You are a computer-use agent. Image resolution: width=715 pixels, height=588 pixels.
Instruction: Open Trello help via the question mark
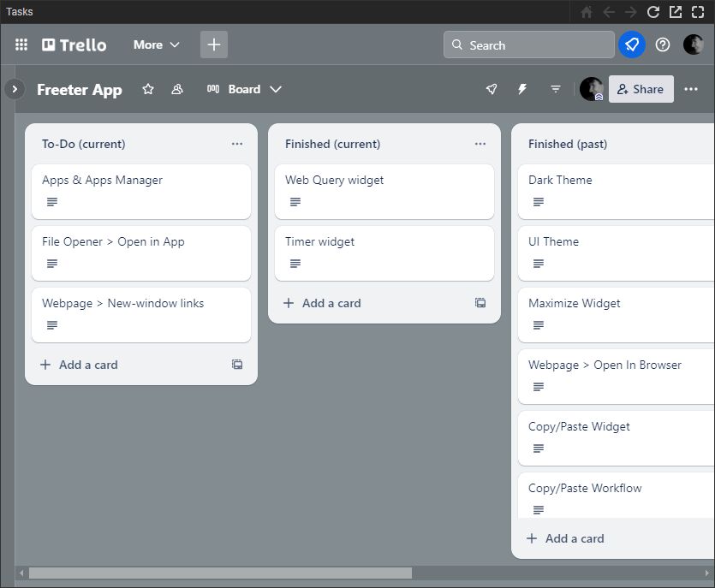[x=662, y=45]
